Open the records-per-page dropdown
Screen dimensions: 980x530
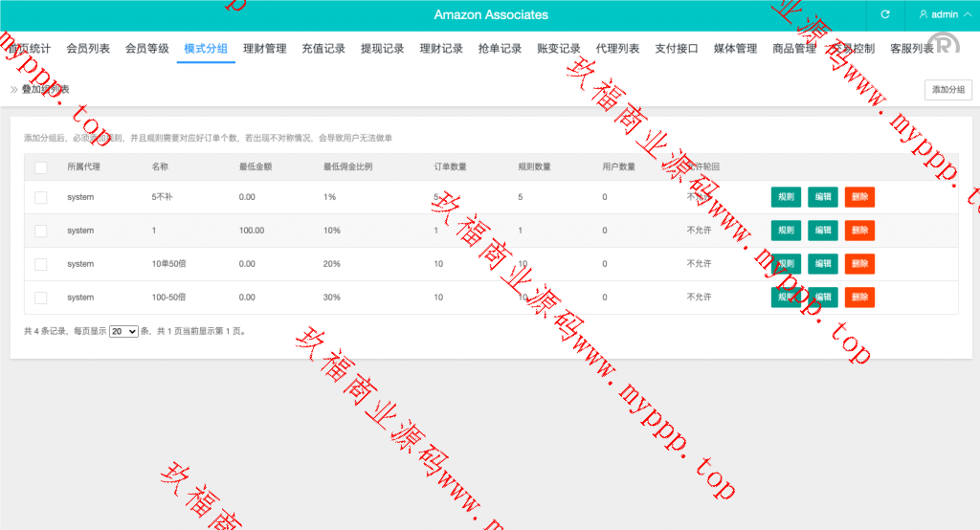pos(123,331)
